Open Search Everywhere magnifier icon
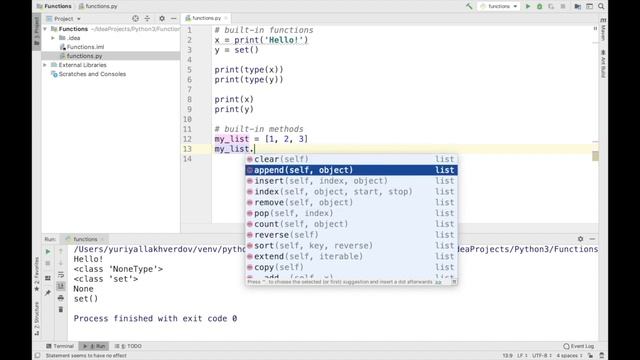This screenshot has width=640, height=360. point(601,6)
